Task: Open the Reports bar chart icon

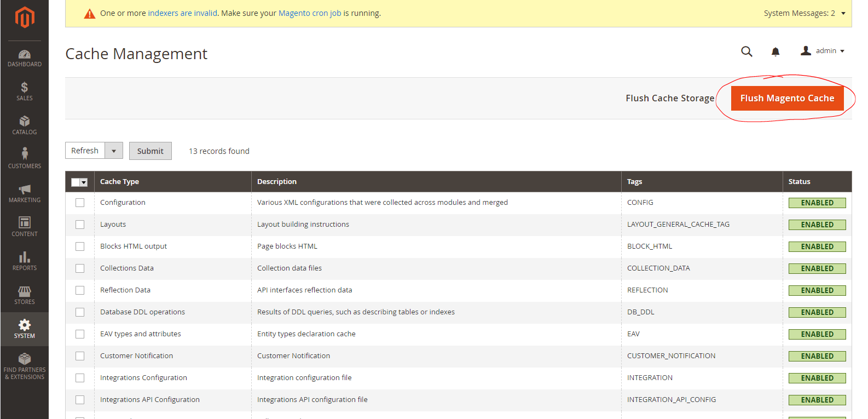Action: [x=25, y=257]
